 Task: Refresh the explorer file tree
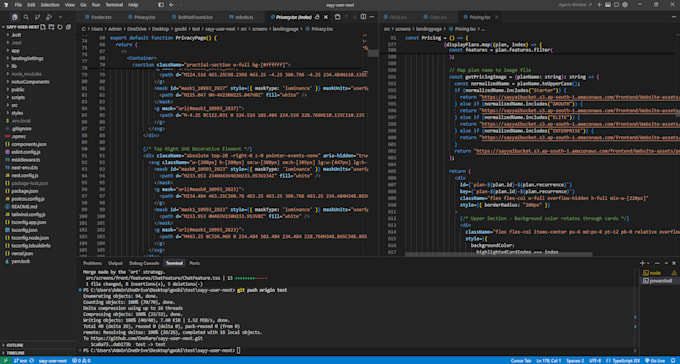click(x=60, y=27)
